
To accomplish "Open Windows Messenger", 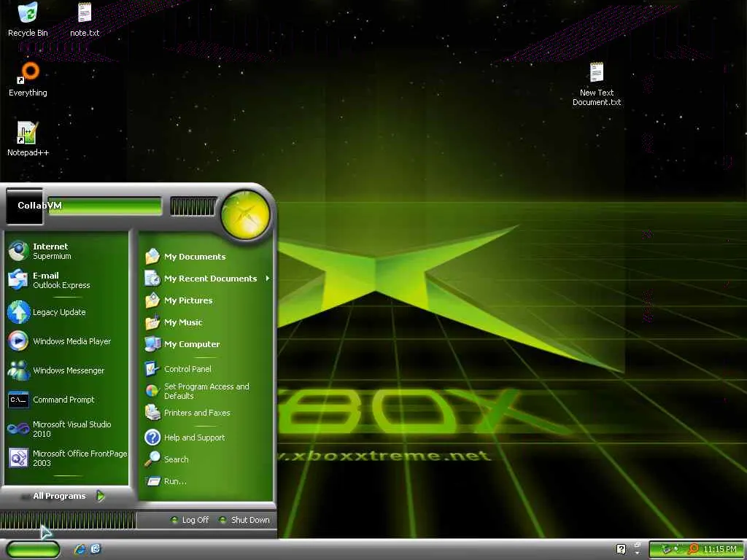I will tap(66, 370).
